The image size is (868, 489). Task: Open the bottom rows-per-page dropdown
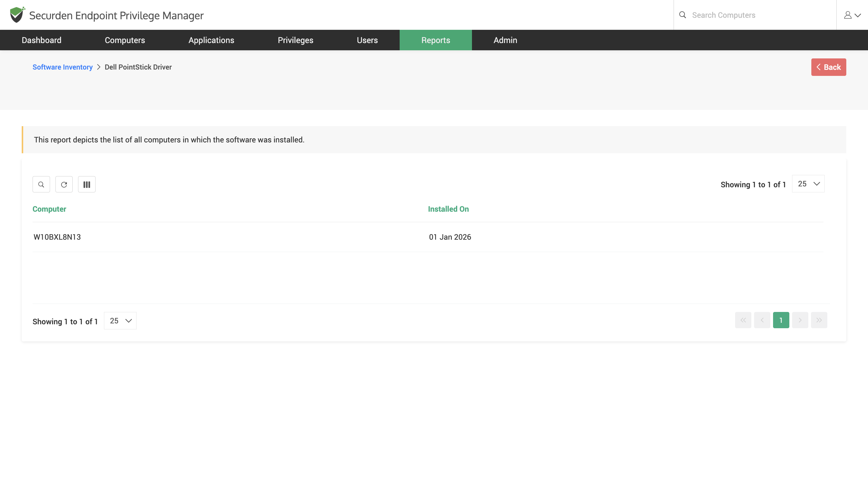(x=120, y=321)
